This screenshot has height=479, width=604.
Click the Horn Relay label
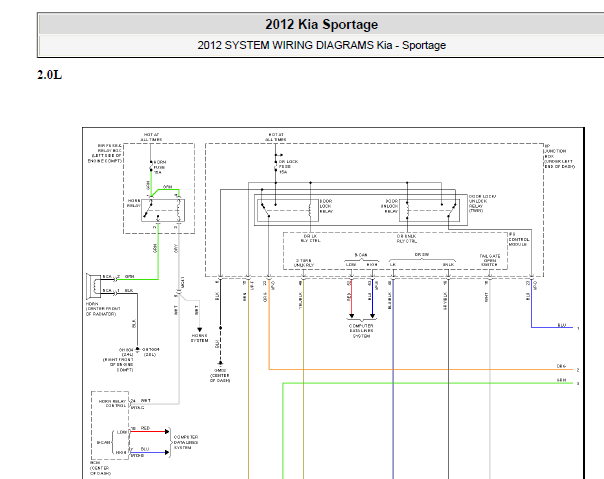[134, 203]
